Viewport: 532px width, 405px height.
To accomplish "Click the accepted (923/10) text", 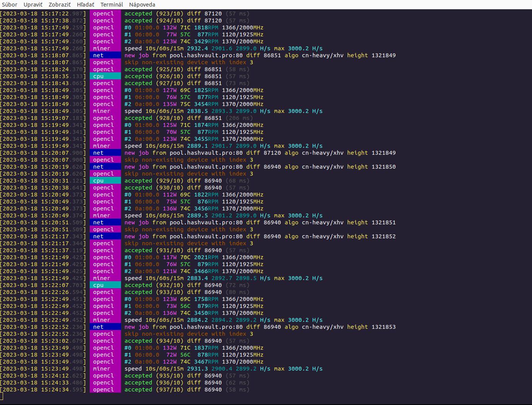I will point(154,14).
